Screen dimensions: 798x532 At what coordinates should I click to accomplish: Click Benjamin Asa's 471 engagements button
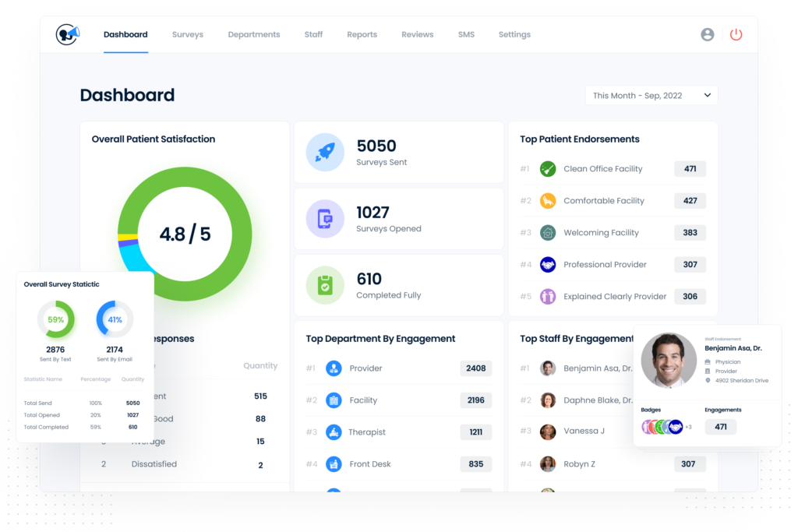720,427
